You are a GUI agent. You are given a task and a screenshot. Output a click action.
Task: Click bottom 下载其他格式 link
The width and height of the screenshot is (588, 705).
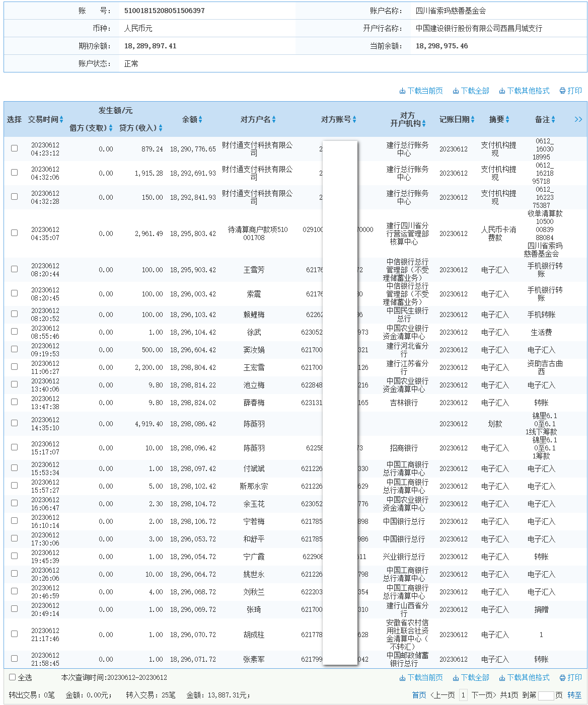point(524,677)
